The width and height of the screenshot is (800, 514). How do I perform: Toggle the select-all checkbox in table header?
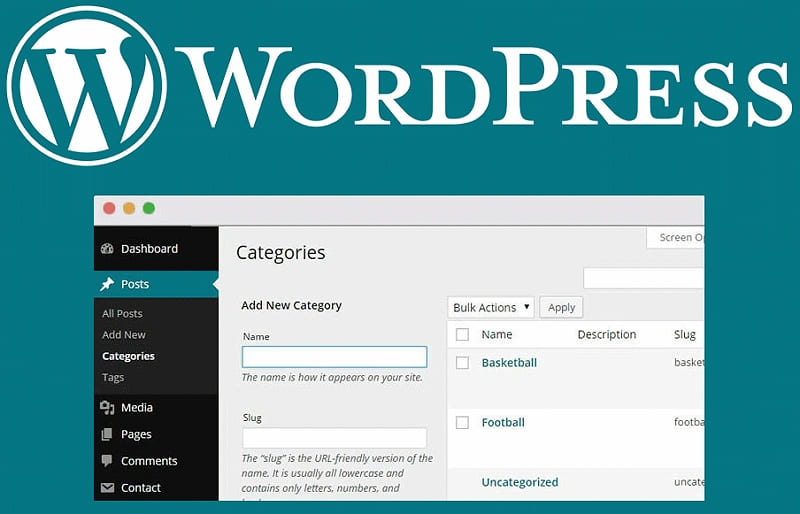(462, 334)
